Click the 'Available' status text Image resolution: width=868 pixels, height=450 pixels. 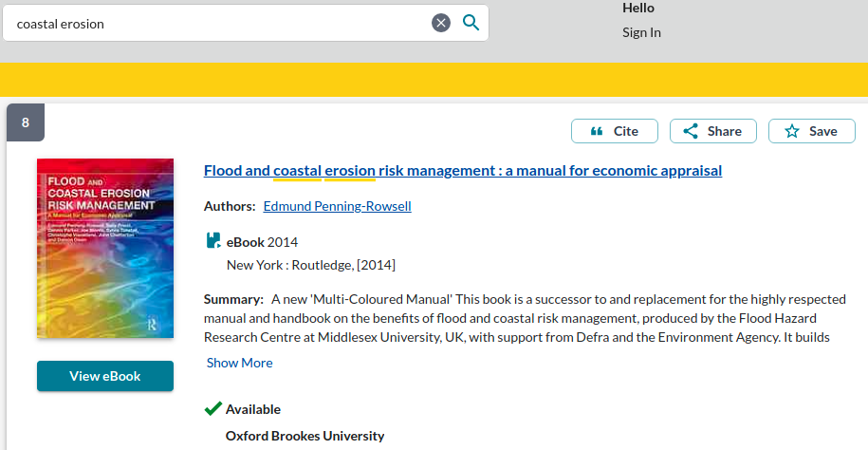pos(253,409)
